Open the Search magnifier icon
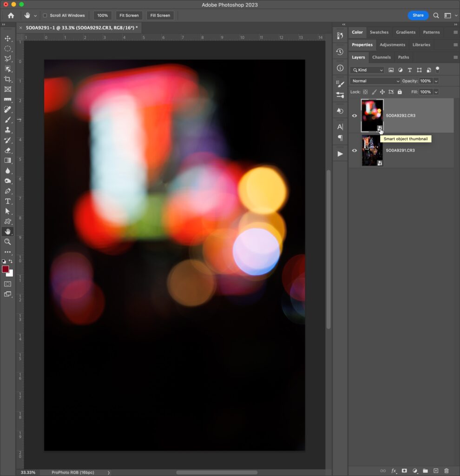The image size is (460, 476). pos(436,15)
